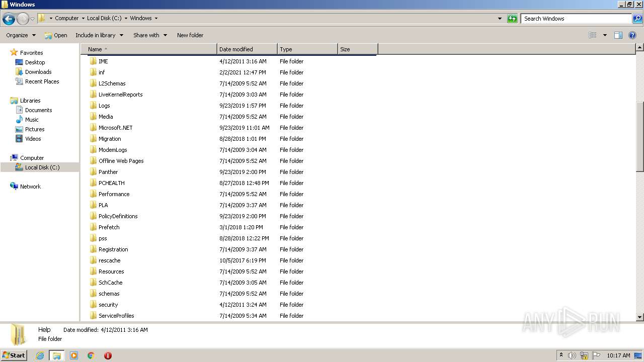Screen dimensions: 644x362
Task: Click the refresh button beside address bar
Action: click(x=512, y=19)
